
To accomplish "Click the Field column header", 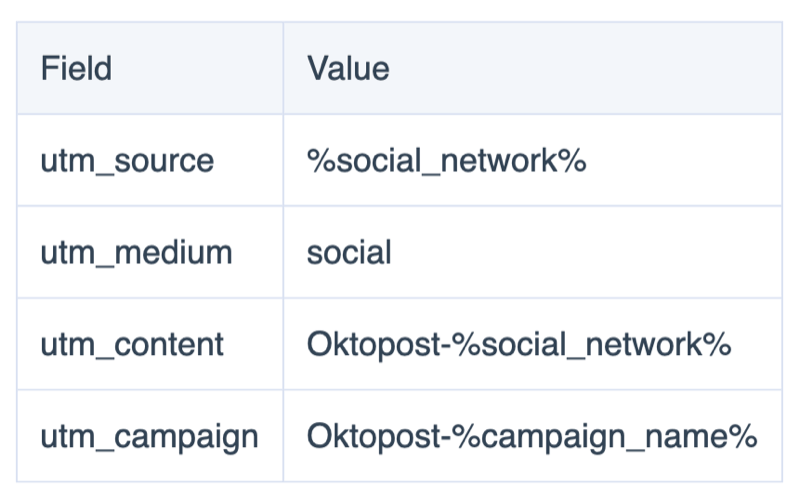I will pyautogui.click(x=76, y=68).
